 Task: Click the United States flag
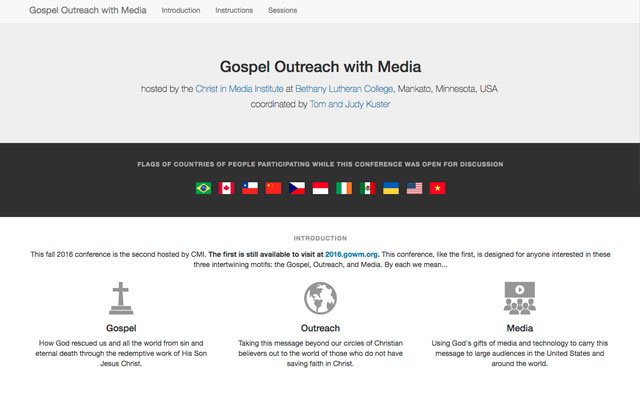[414, 187]
